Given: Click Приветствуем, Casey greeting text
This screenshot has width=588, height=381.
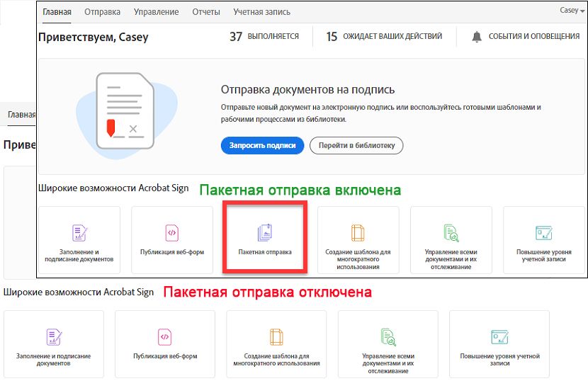Looking at the screenshot, I should 94,37.
